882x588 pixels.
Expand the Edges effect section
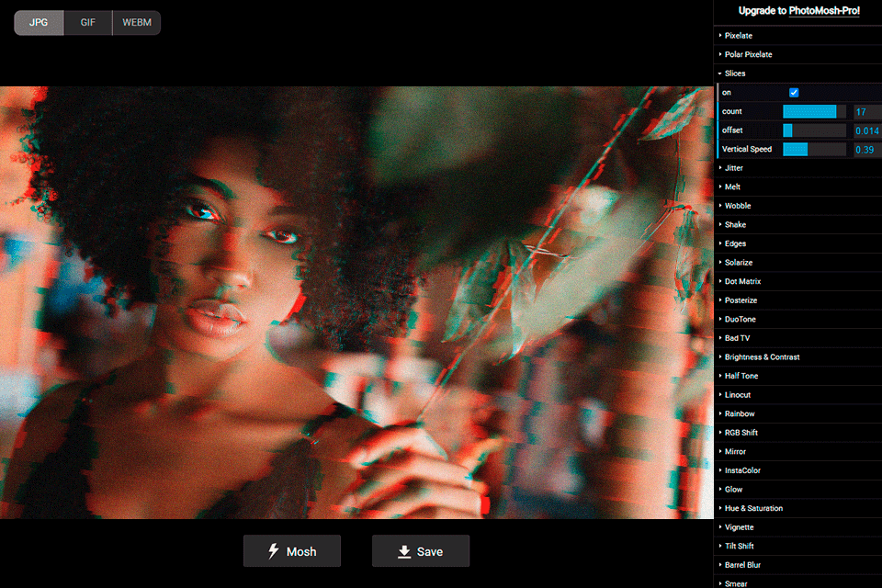(797, 243)
